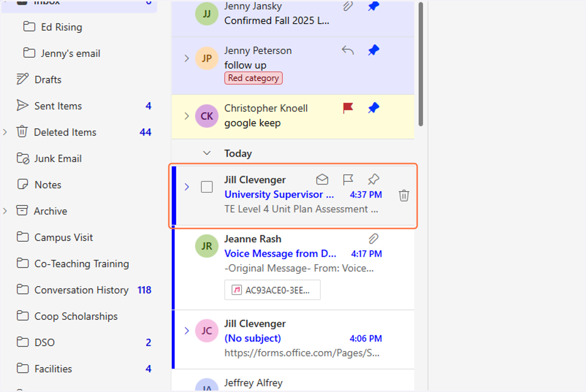586x392 pixels.
Task: Click the reply arrow on Jenny Peterson email
Action: pos(348,50)
